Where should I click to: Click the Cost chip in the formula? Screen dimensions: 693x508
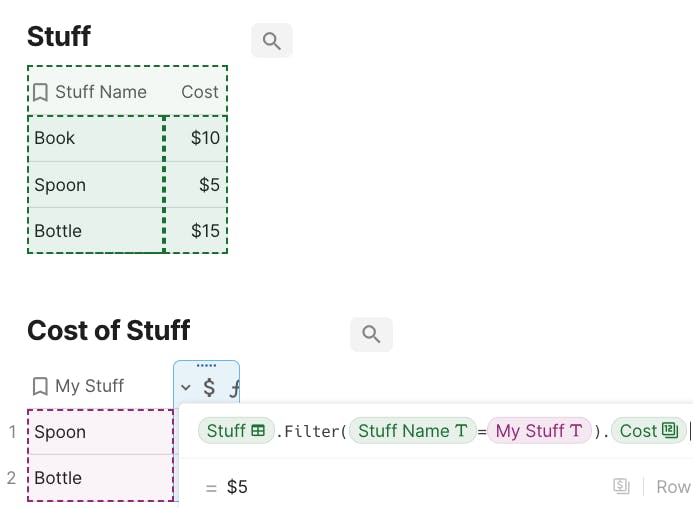[x=647, y=431]
